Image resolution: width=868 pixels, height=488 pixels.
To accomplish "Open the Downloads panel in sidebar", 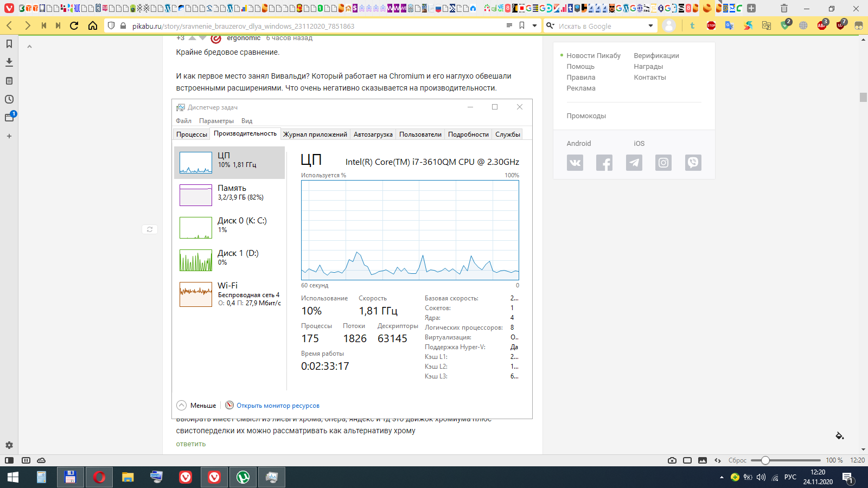I will 9,62.
